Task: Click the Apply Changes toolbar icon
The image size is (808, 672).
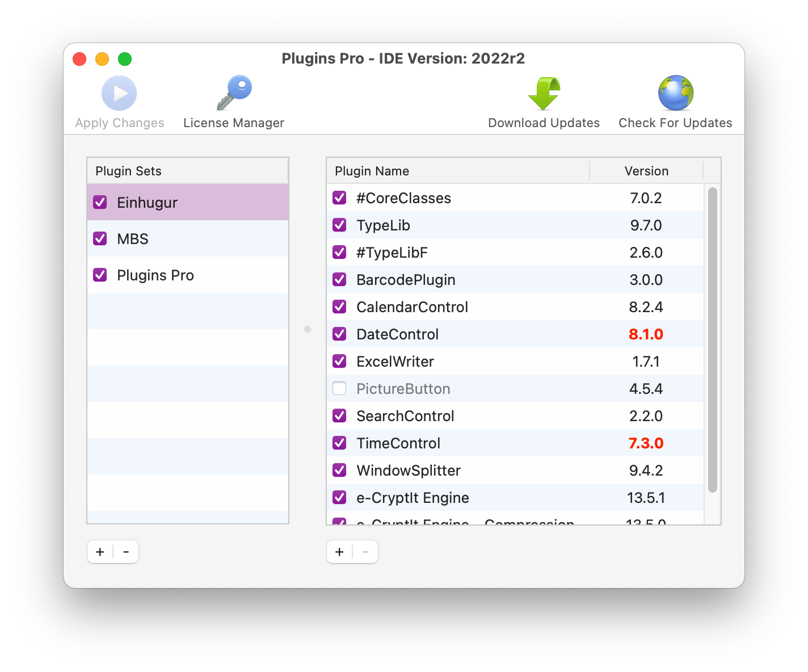Action: [x=119, y=93]
